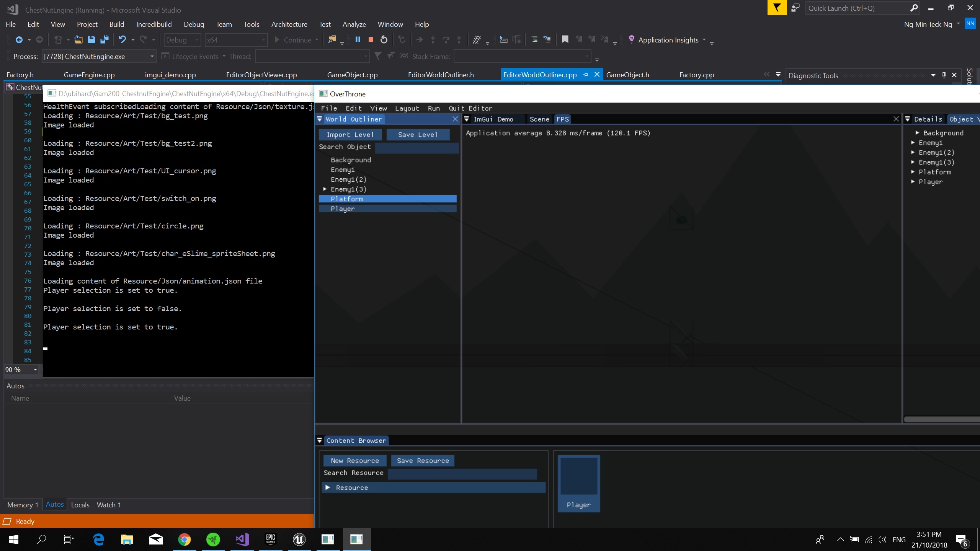The width and height of the screenshot is (980, 551).
Task: Click the Undo arrow icon
Action: [x=122, y=39]
